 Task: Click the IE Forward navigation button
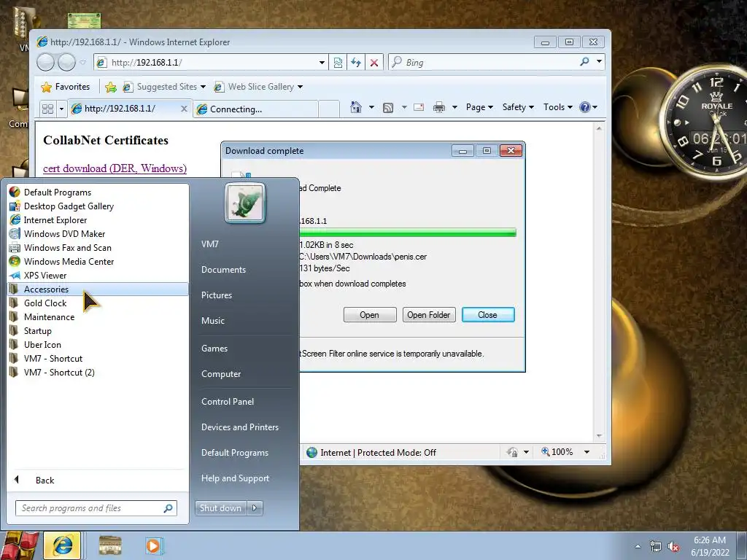click(66, 62)
